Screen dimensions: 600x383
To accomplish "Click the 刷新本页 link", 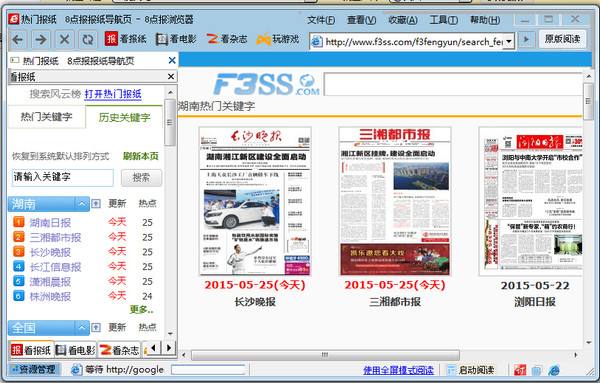I will pyautogui.click(x=140, y=156).
